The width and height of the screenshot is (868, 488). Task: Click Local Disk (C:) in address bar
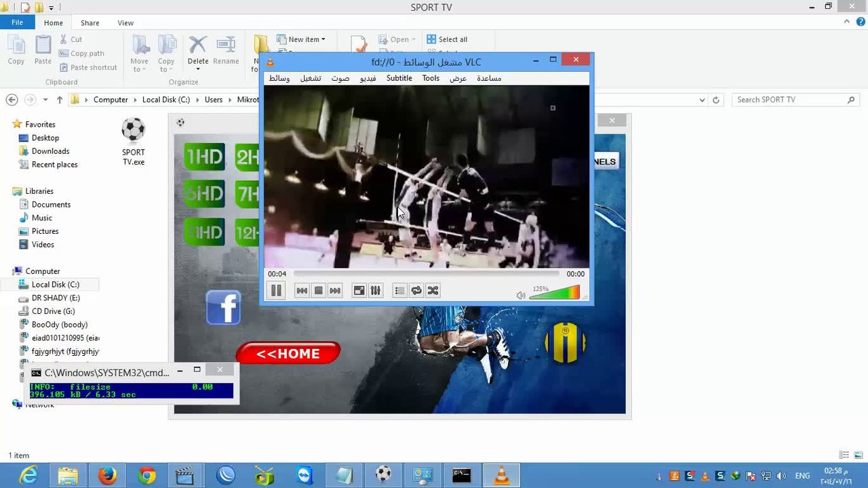pyautogui.click(x=166, y=100)
